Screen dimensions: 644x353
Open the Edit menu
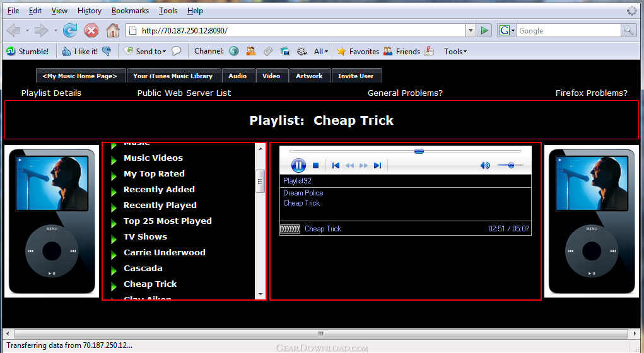click(35, 11)
